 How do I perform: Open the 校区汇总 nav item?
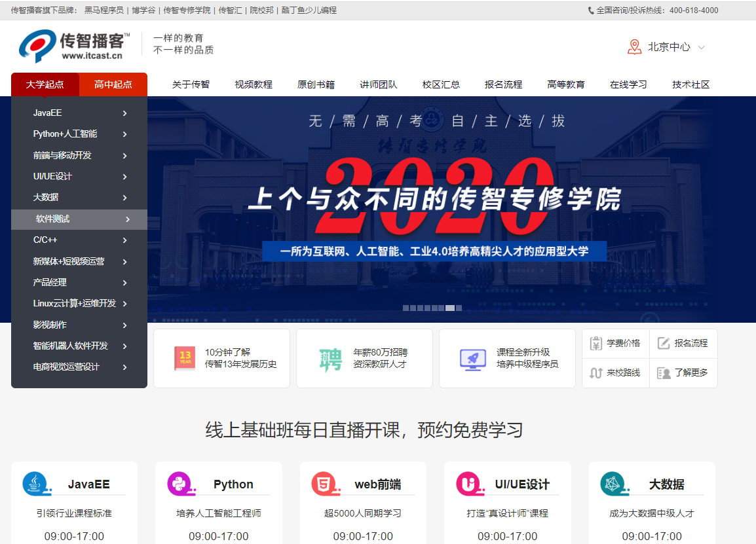tap(441, 85)
